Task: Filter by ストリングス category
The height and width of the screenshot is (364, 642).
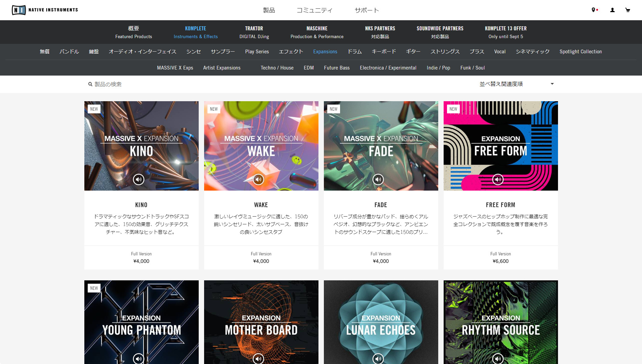Action: click(445, 52)
